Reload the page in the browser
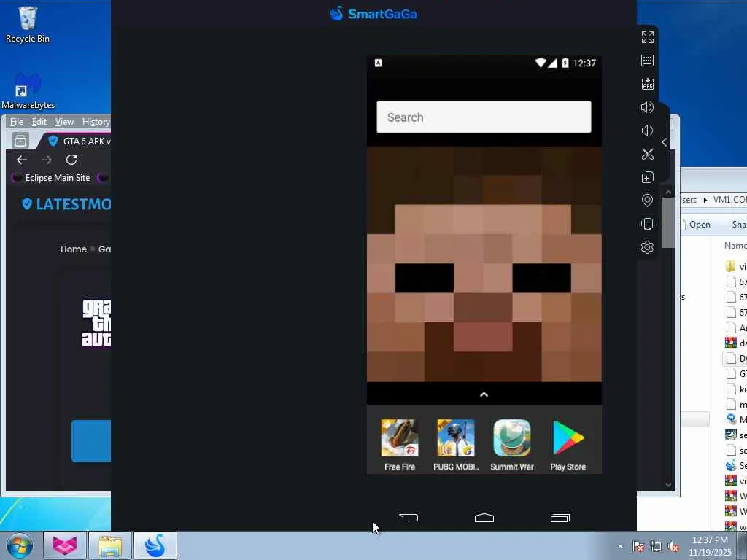This screenshot has height=560, width=747. point(71,160)
